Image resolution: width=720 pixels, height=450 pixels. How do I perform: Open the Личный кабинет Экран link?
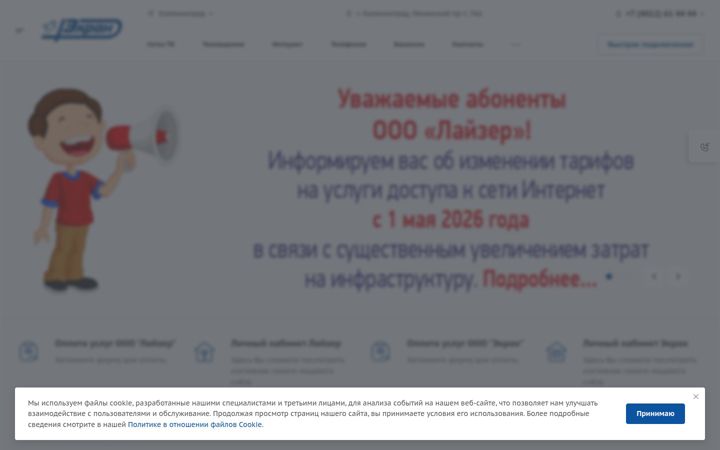tap(635, 343)
